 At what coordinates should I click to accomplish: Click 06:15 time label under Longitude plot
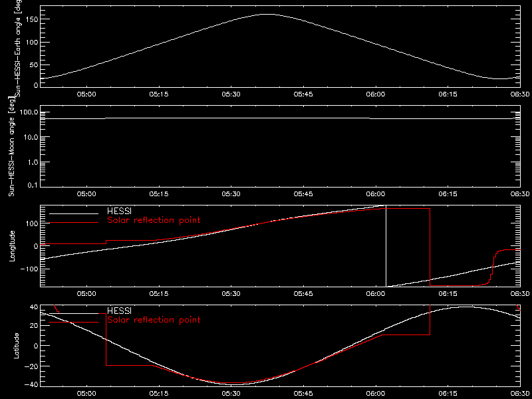tap(448, 294)
